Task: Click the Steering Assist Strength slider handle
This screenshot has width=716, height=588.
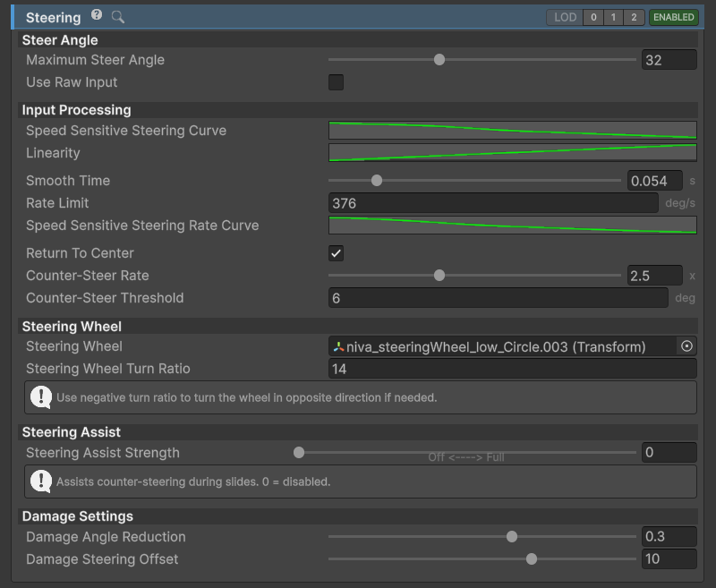Action: (x=299, y=453)
